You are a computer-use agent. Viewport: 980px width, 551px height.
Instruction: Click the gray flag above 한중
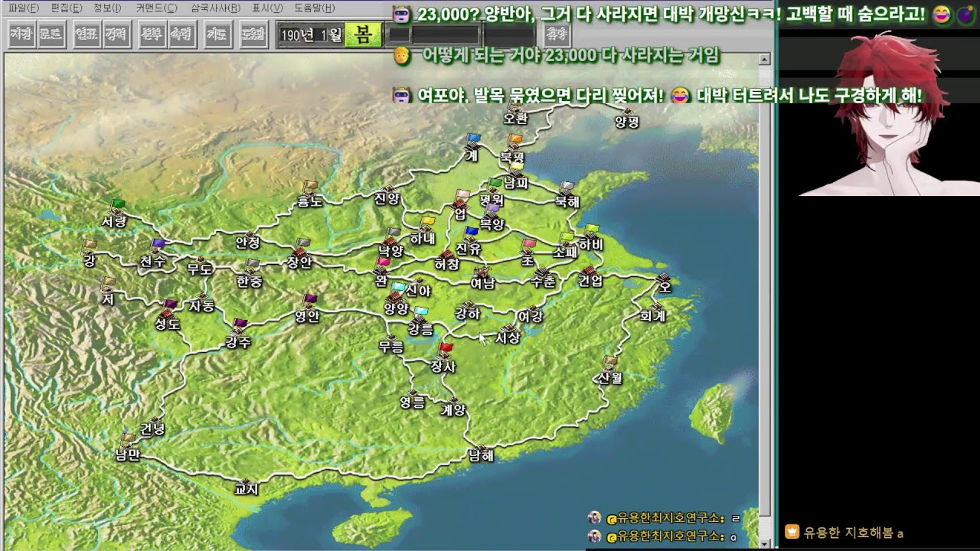pos(253,266)
